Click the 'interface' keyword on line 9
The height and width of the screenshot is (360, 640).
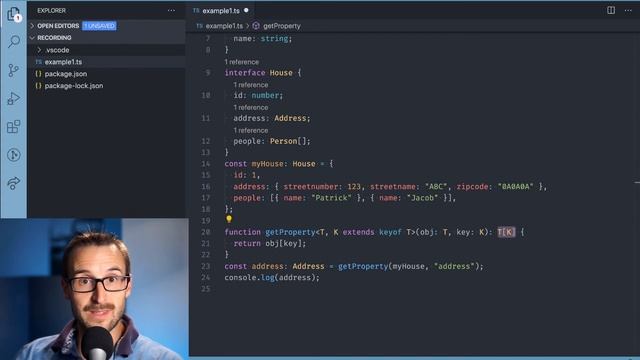[x=245, y=73]
